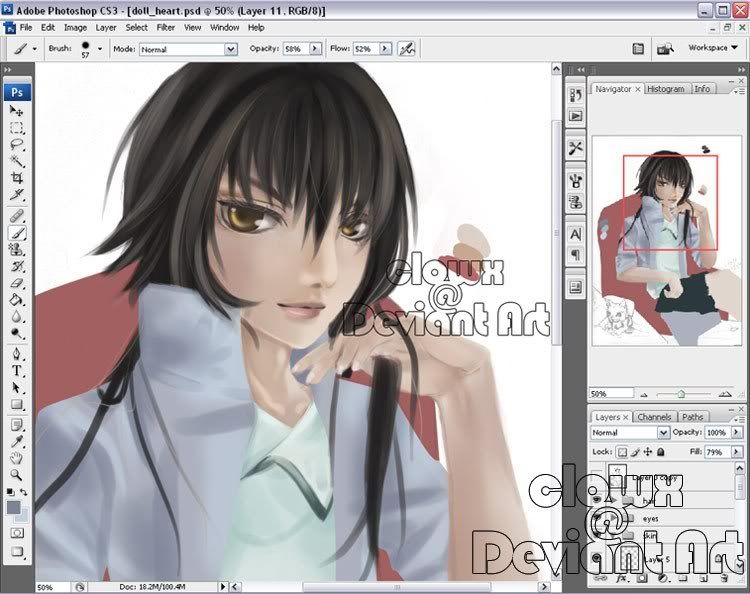Toggle lock image pixels
The image size is (750, 594).
point(635,452)
